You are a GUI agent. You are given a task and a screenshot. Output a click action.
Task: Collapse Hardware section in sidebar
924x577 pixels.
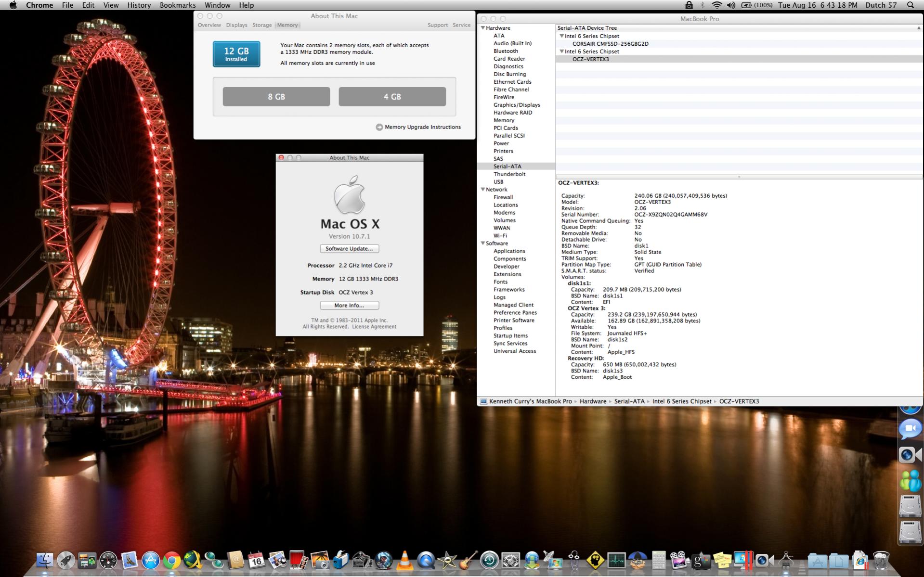pyautogui.click(x=483, y=28)
